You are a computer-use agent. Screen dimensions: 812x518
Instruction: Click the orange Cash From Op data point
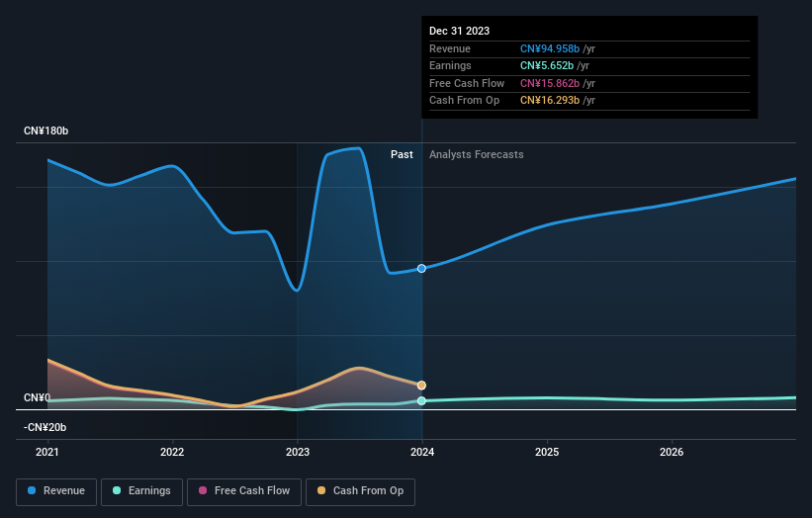[421, 385]
